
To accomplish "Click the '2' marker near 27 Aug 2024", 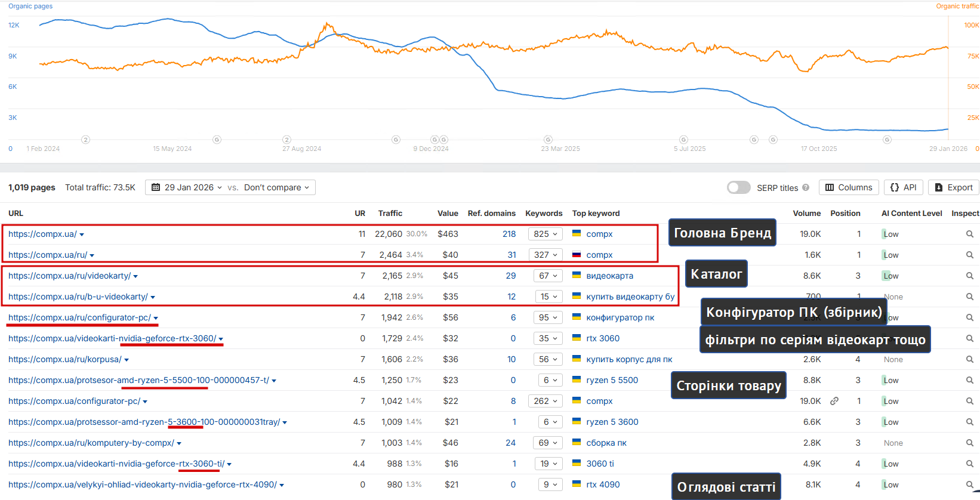I will (x=286, y=140).
